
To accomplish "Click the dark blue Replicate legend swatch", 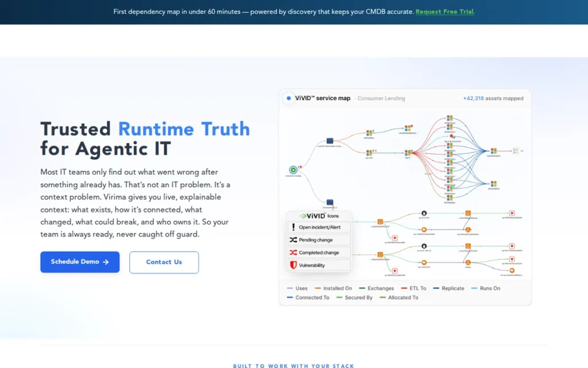I will (436, 289).
